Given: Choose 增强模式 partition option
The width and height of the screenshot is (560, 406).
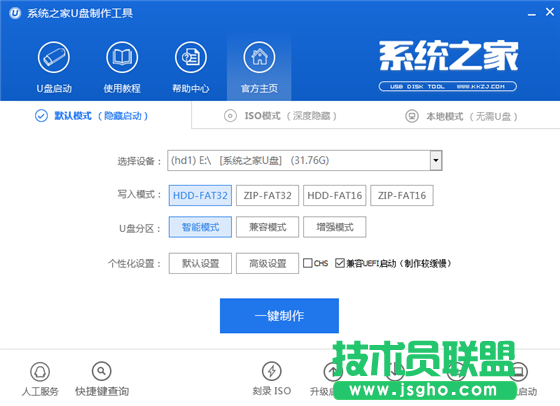Looking at the screenshot, I should (x=335, y=227).
